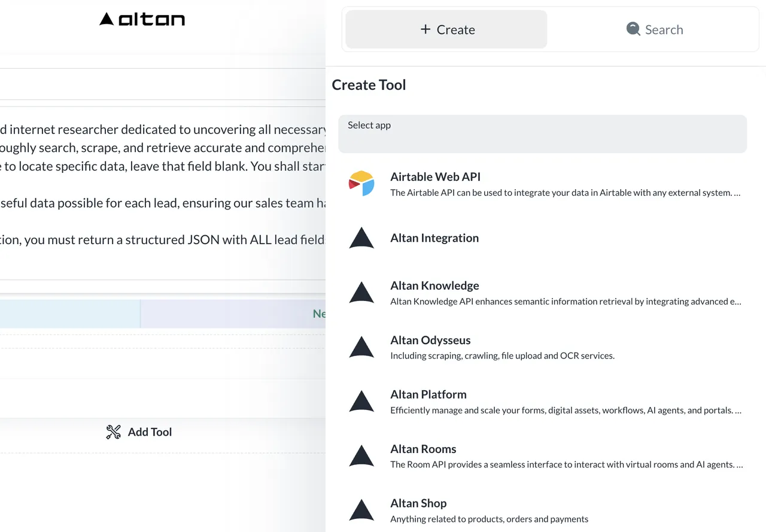Click the Altan Platform forms description
This screenshot has height=532, width=766.
coord(566,411)
